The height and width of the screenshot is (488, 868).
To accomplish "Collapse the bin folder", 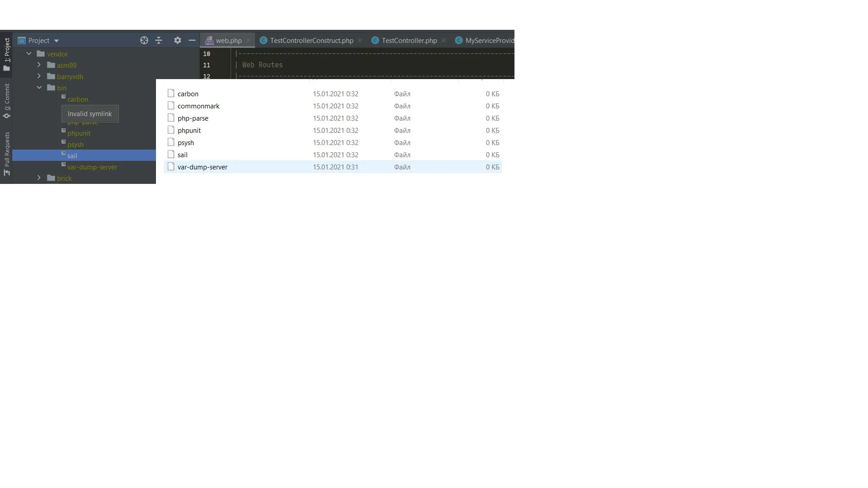I will tap(39, 88).
